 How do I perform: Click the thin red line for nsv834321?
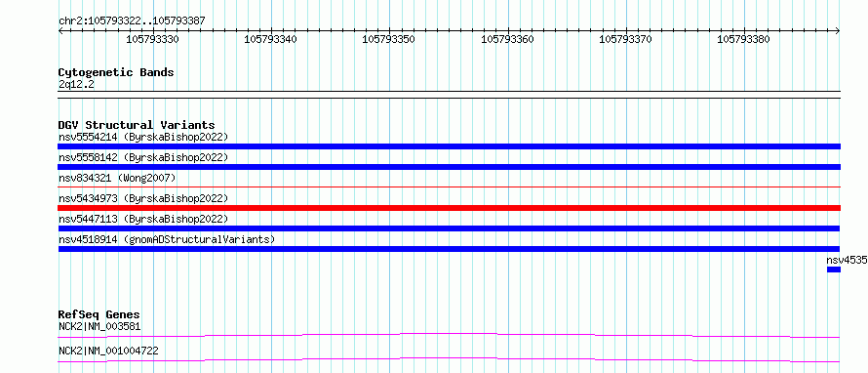point(449,187)
